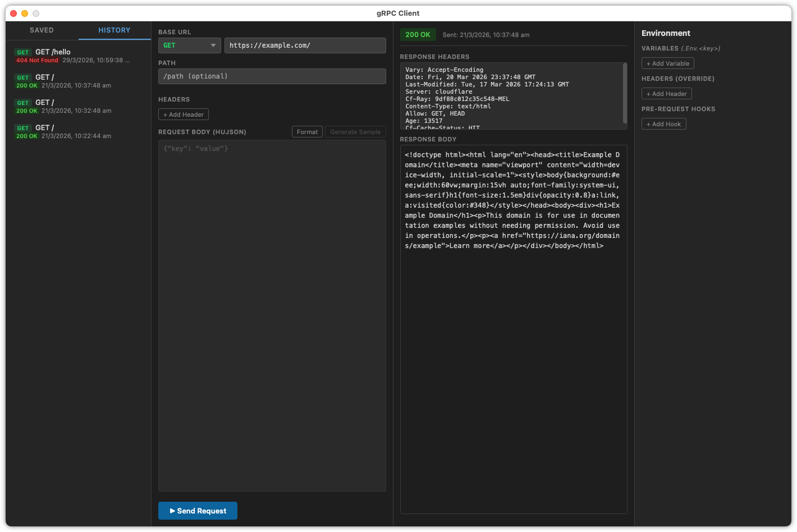
Task: Open the GET /hello 404 history entry
Action: click(73, 56)
